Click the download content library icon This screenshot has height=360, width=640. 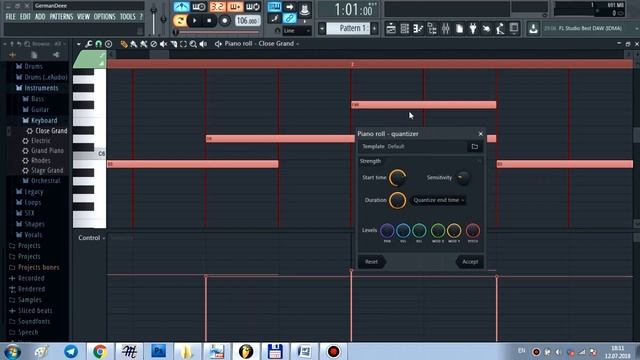pos(533,29)
